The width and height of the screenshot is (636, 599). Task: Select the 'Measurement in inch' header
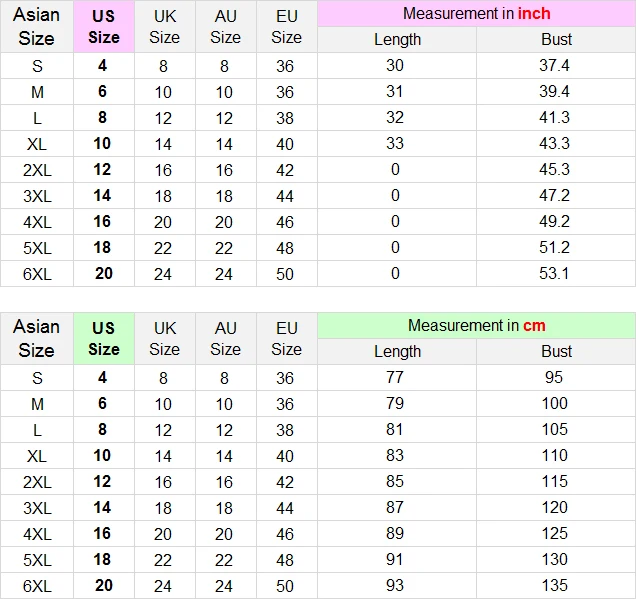477,14
